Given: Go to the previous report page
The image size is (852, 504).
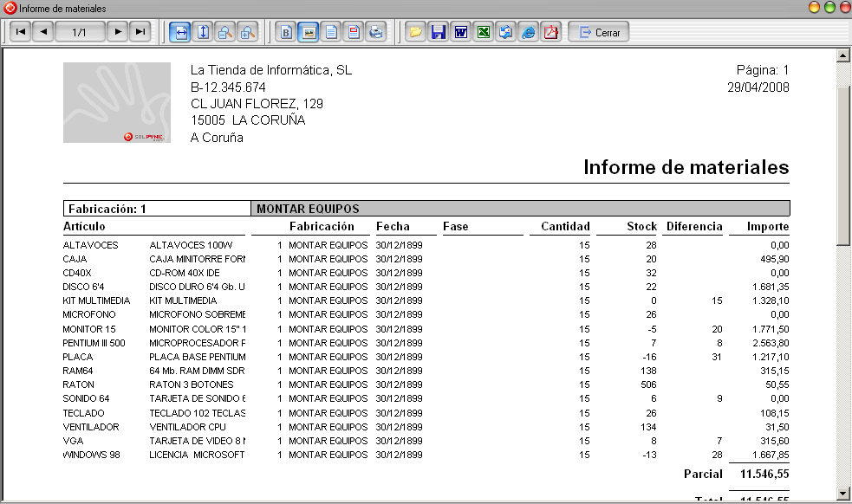Looking at the screenshot, I should point(43,32).
